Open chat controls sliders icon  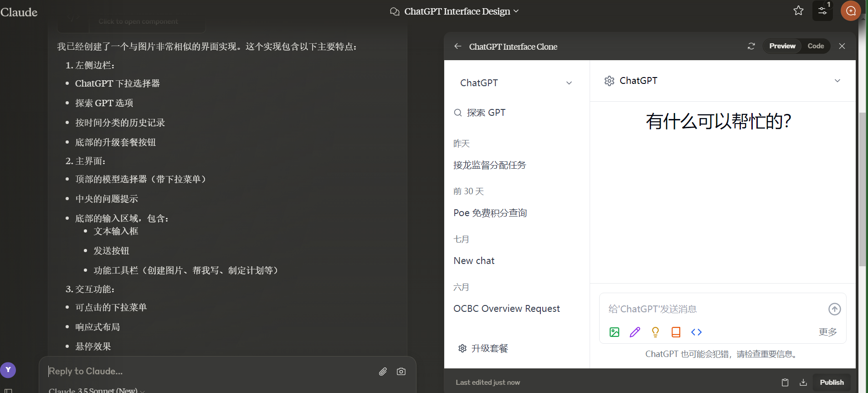[x=822, y=10]
